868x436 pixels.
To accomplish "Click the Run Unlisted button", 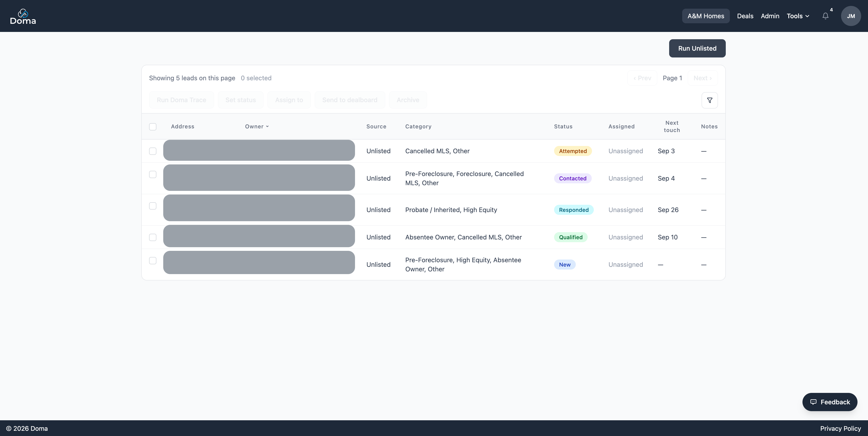I will [697, 48].
